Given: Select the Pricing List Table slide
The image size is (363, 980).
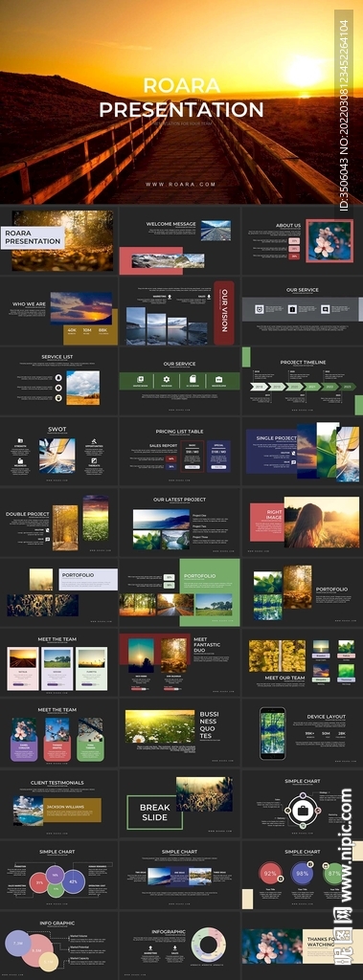Looking at the screenshot, I should click(x=180, y=451).
